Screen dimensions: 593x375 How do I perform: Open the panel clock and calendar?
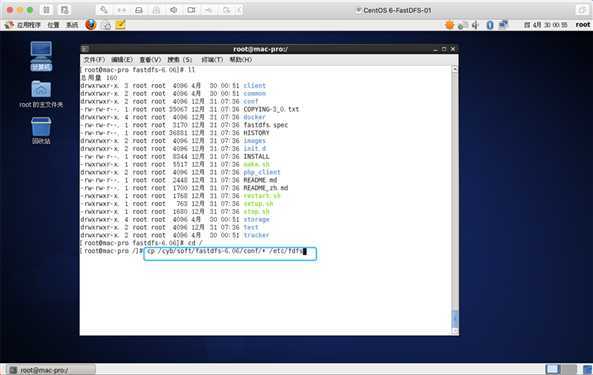point(546,25)
